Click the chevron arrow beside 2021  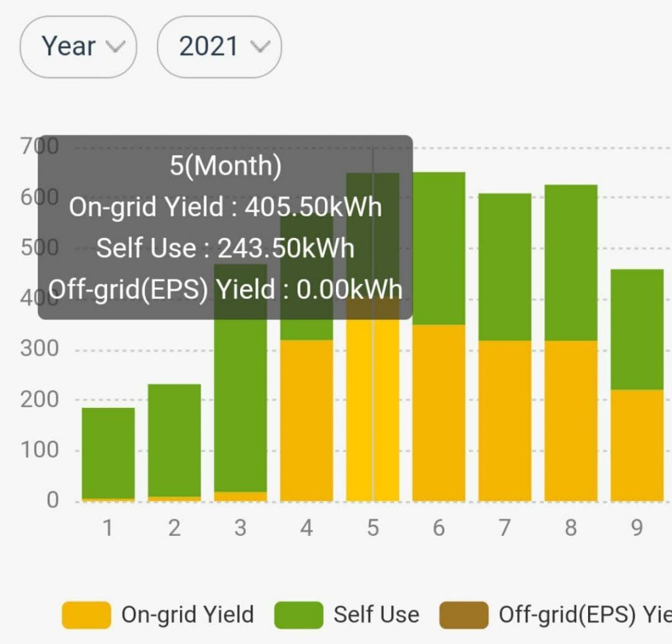260,47
